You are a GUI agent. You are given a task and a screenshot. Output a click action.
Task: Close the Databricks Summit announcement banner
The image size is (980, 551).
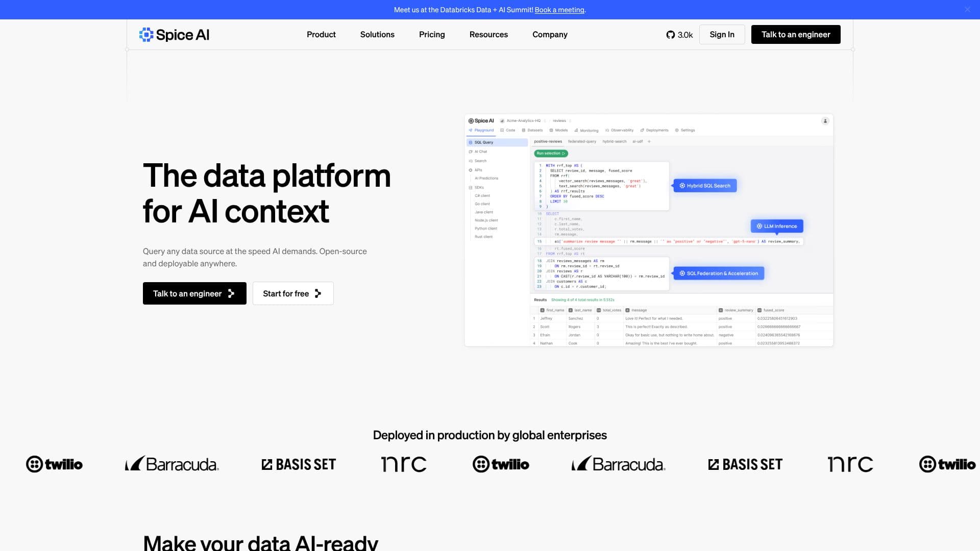pos(967,10)
